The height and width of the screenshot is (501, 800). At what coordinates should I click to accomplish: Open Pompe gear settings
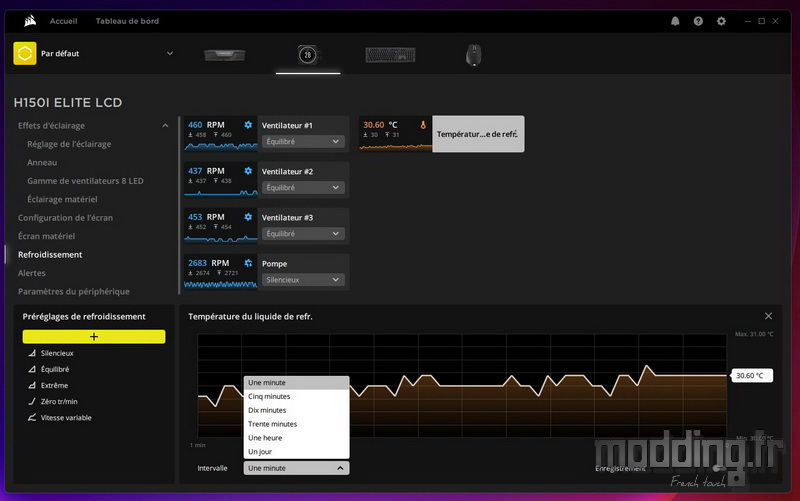pyautogui.click(x=248, y=263)
